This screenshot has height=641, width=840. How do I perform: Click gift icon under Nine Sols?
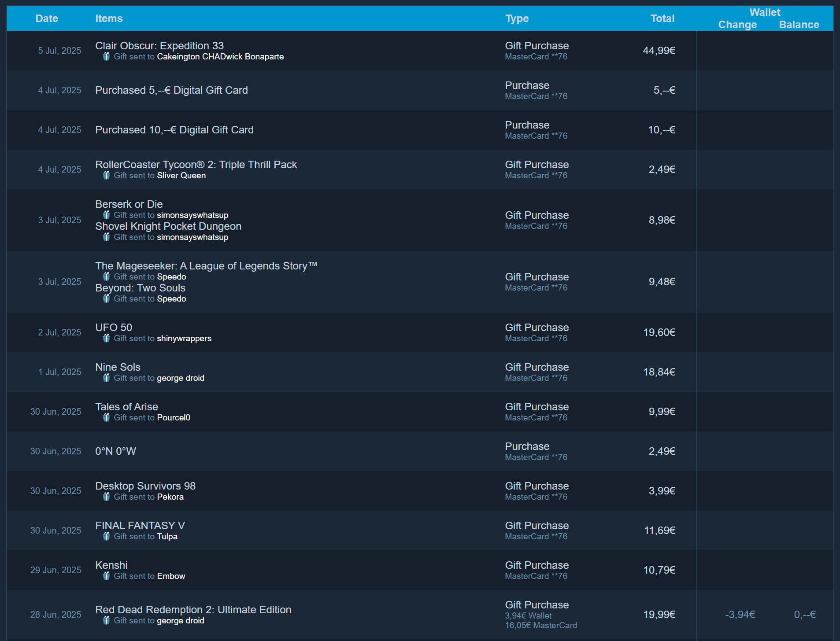tap(106, 378)
